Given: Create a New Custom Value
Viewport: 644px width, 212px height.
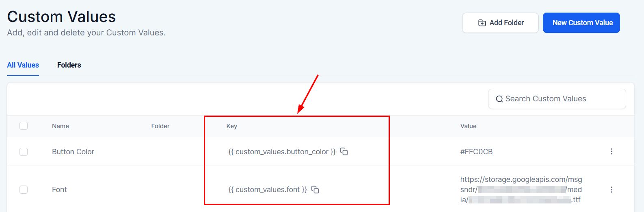Looking at the screenshot, I should click(581, 23).
